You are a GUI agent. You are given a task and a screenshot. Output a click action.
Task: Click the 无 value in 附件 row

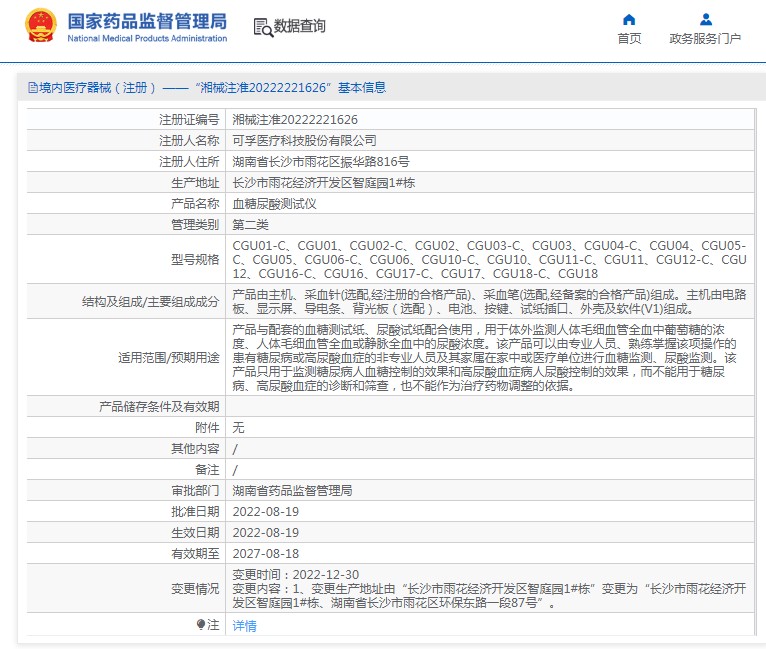click(238, 427)
